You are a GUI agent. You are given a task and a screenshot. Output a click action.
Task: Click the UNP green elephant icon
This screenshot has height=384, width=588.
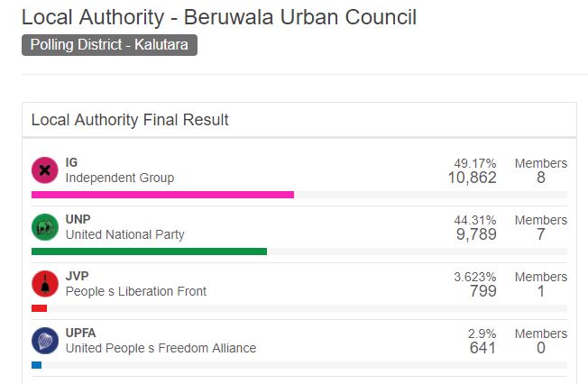click(45, 227)
